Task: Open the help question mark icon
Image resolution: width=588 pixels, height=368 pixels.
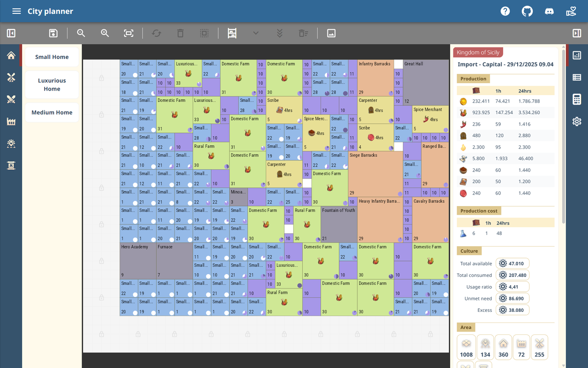Action: (505, 11)
